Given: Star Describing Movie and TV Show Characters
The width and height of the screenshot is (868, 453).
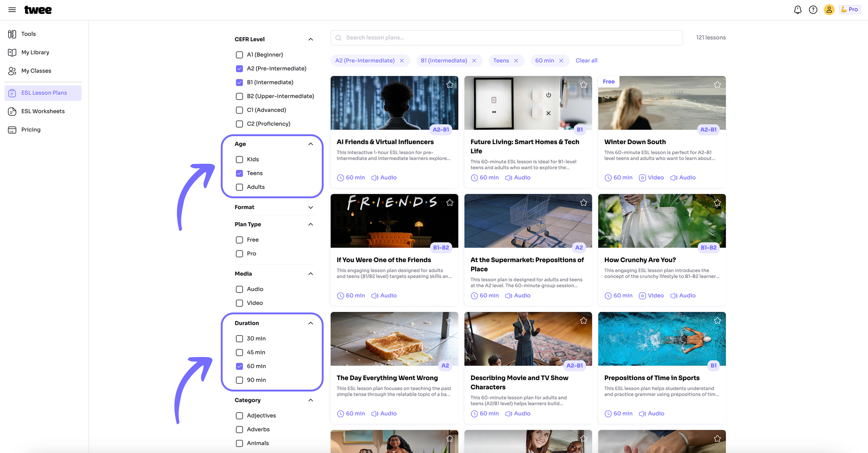Looking at the screenshot, I should pyautogui.click(x=584, y=321).
